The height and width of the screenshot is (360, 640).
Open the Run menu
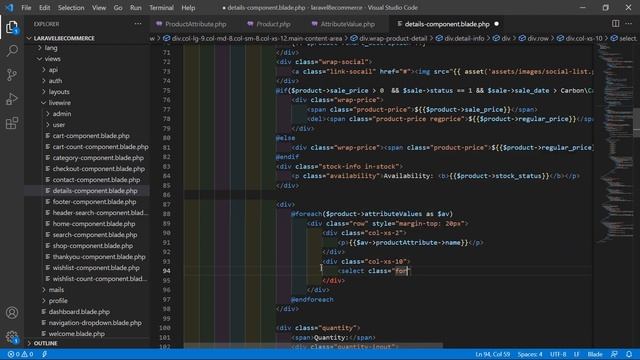(x=136, y=8)
